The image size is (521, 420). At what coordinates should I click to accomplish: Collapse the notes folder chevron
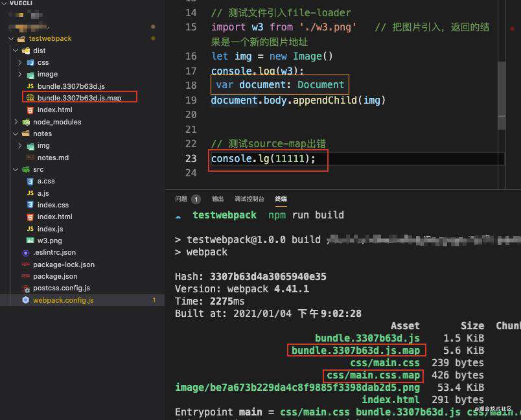point(16,134)
